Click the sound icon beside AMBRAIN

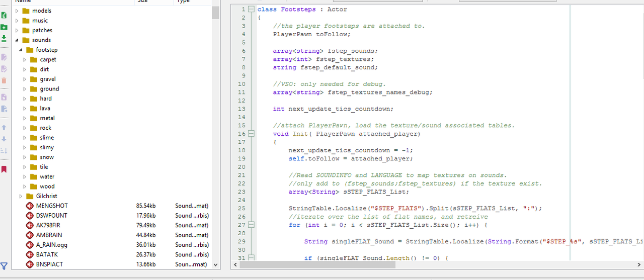coord(30,235)
